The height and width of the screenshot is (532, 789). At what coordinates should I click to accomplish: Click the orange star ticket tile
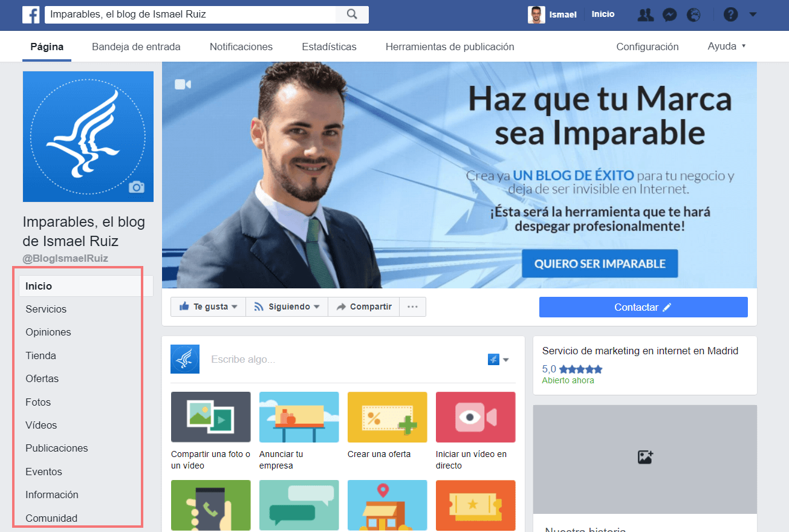(x=476, y=505)
